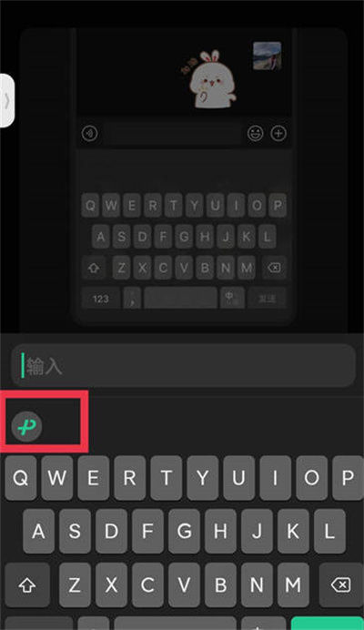
Task: Expand the side panel handle arrow
Action: pyautogui.click(x=7, y=100)
